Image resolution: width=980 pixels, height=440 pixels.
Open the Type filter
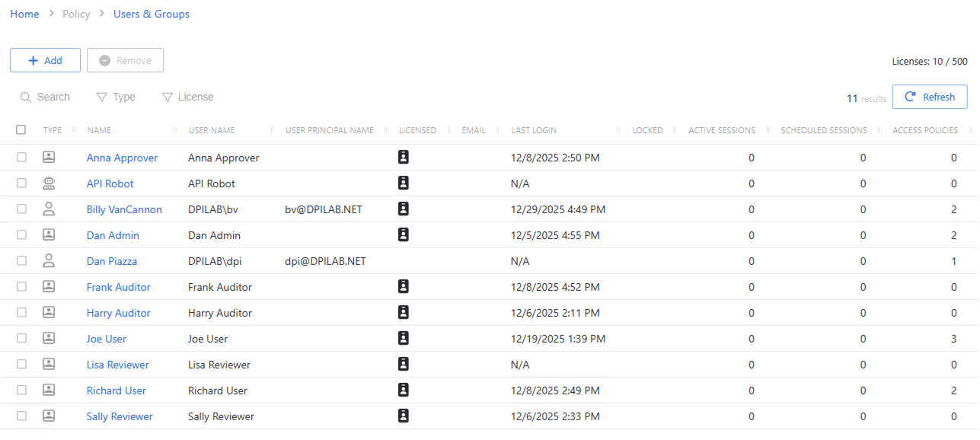116,97
